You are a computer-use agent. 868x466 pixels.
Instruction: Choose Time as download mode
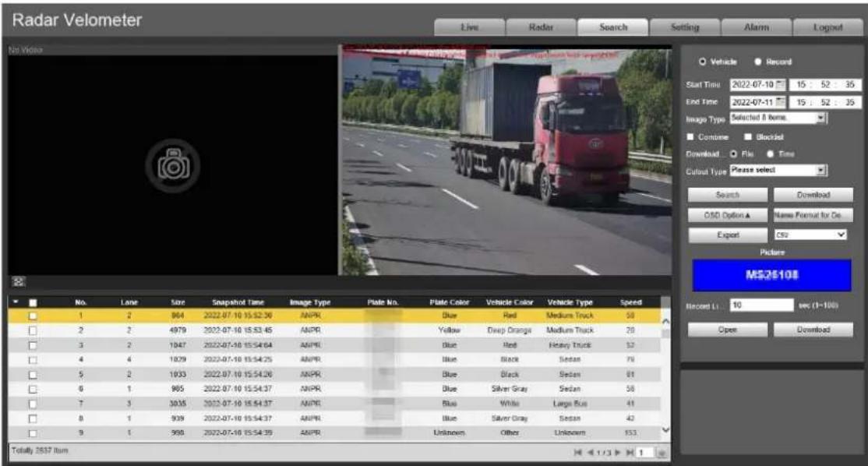770,154
